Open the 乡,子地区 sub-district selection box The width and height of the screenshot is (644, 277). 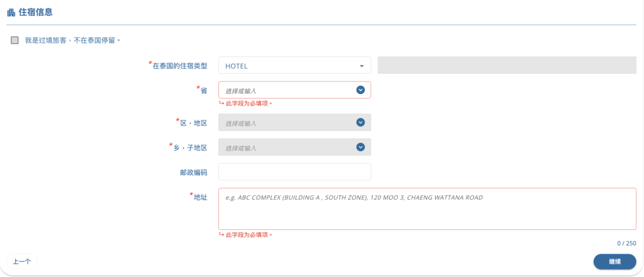[287, 147]
